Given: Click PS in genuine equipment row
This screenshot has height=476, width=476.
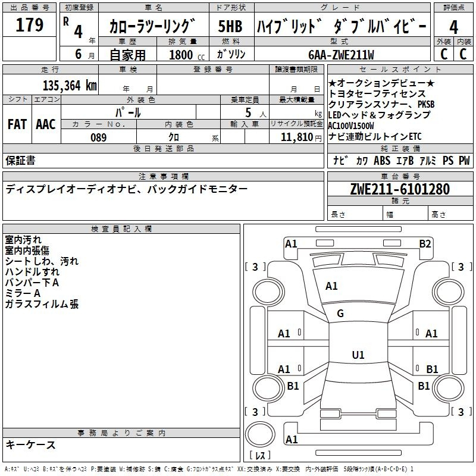Looking at the screenshot, I should point(448,161).
